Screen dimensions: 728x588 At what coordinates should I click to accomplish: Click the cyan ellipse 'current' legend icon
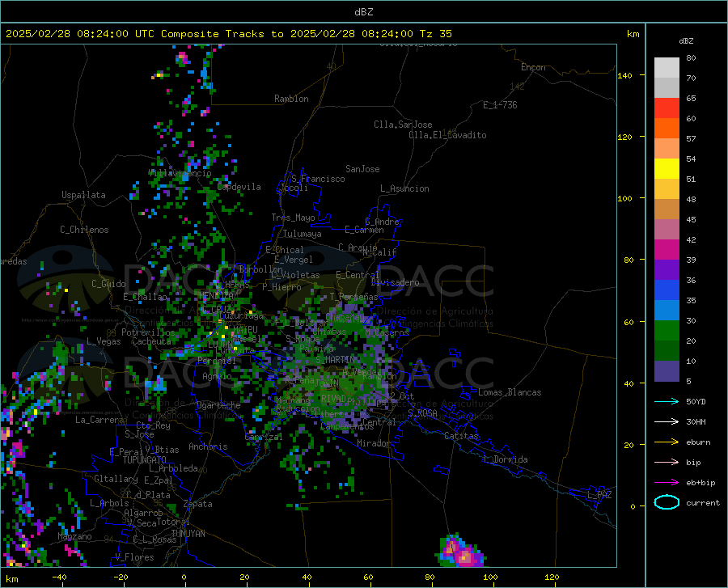(x=667, y=502)
